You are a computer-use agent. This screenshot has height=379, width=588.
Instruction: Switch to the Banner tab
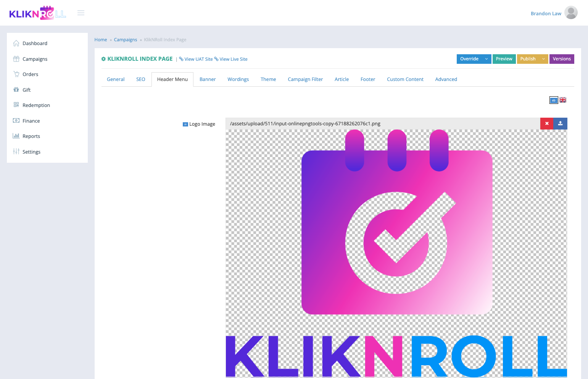(208, 79)
